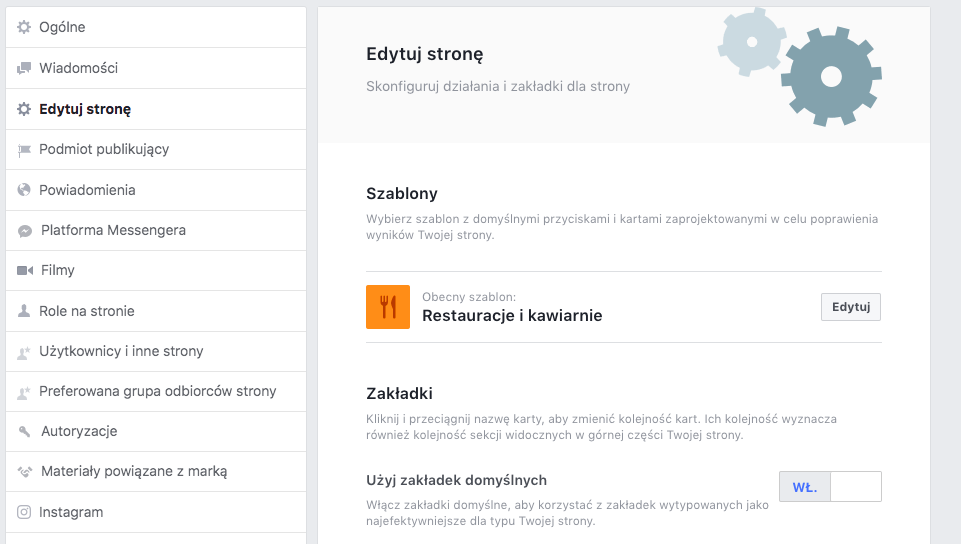
Task: Click the Instagram logo icon in sidebar
Action: click(24, 512)
